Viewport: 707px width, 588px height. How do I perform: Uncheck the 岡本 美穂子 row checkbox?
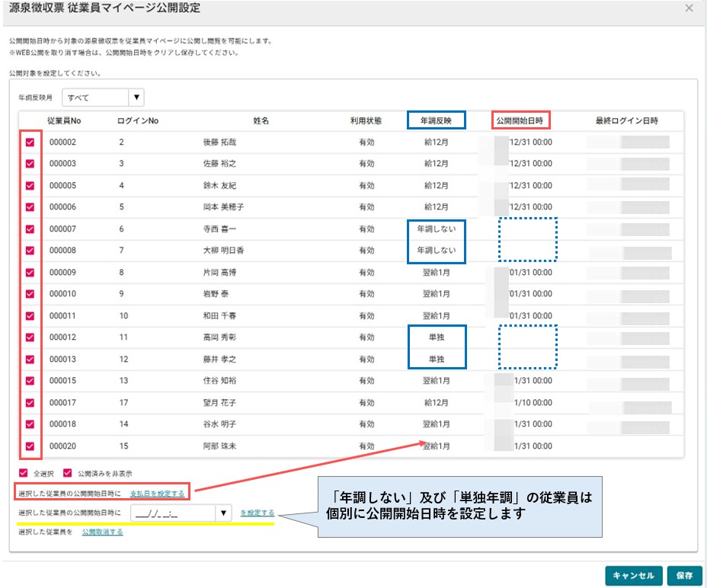[30, 207]
